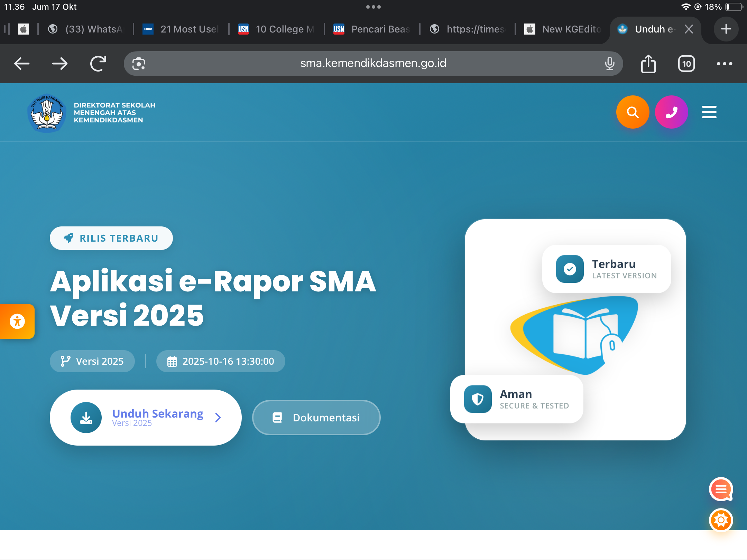This screenshot has width=747, height=560.
Task: Click the Versi 2025 tag pill
Action: tap(92, 361)
